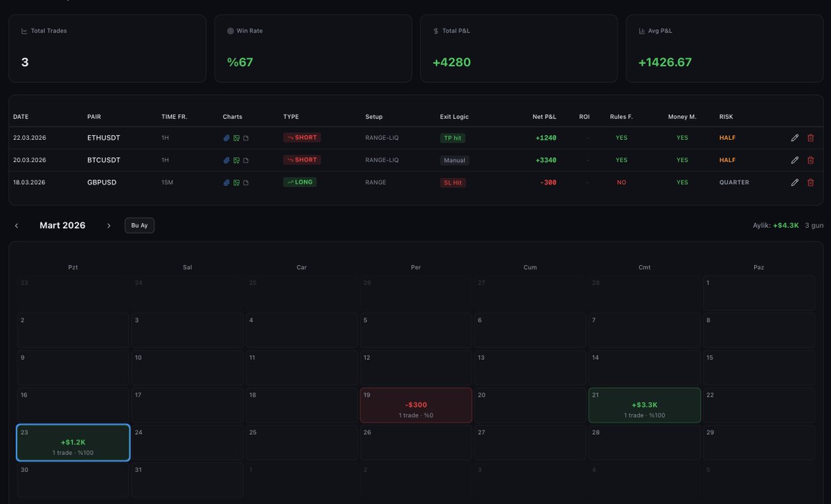Click the red NO rules value in the GBPUSD row
The image size is (831, 504).
[621, 182]
